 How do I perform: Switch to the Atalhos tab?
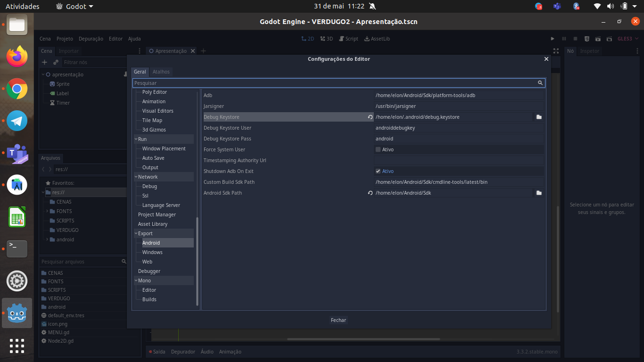click(x=161, y=72)
